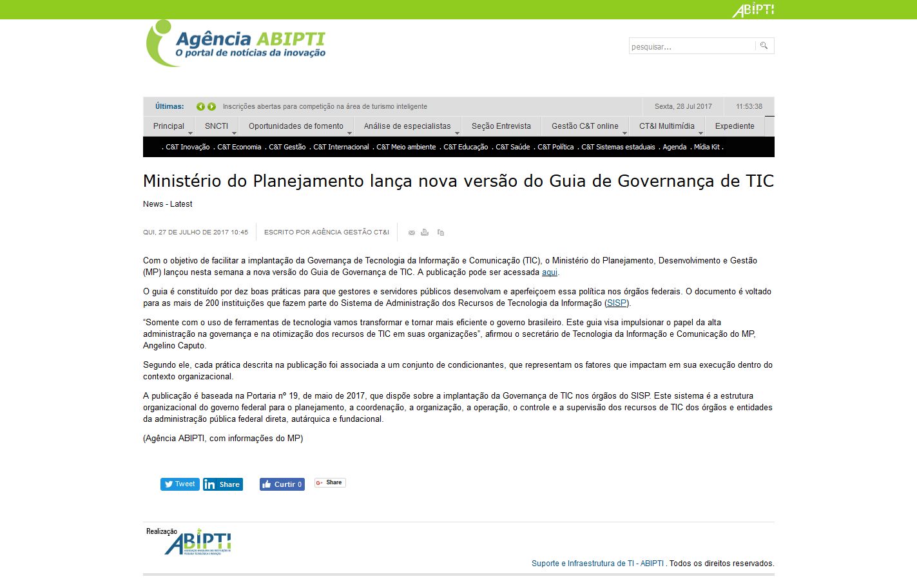This screenshot has width=917, height=588.
Task: Click the date 'Sexta, 28 Jul 2017'
Action: [x=683, y=107]
